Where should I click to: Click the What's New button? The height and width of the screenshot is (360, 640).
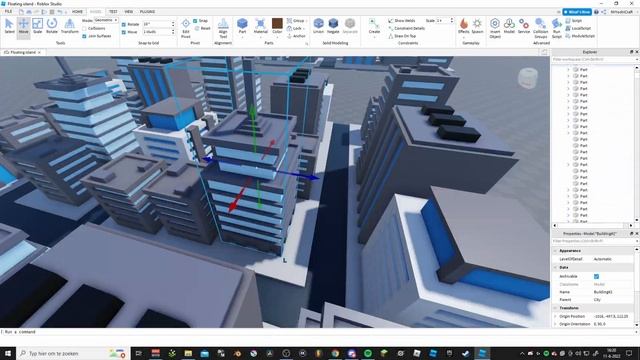click(x=577, y=12)
